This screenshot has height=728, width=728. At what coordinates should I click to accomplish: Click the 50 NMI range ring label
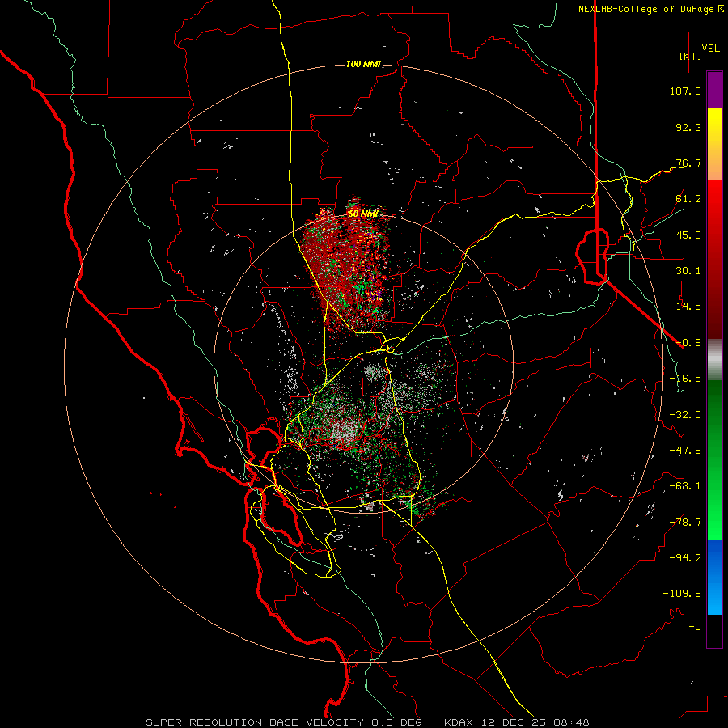362,214
